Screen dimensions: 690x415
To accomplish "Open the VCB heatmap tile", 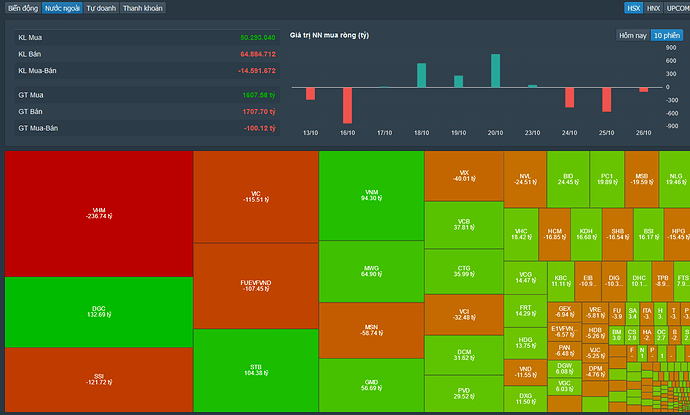I will 464,225.
